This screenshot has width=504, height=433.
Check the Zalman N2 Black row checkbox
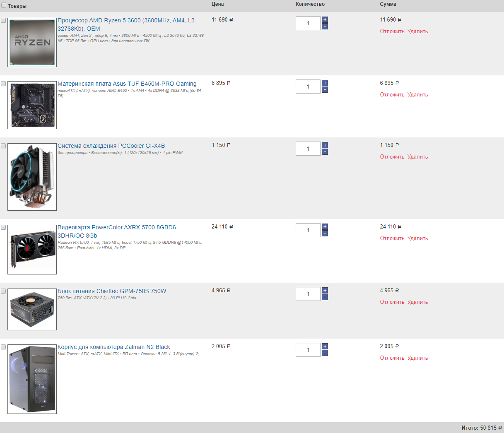click(3, 347)
